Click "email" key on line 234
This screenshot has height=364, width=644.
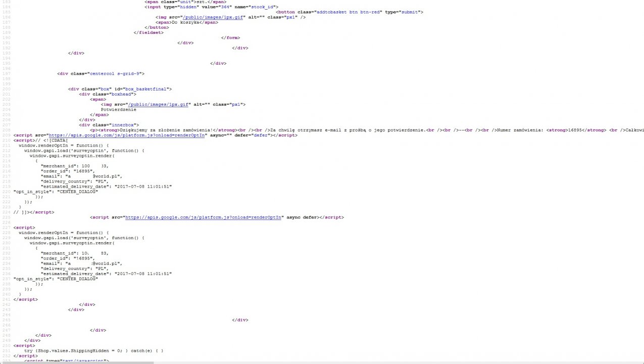(51, 263)
